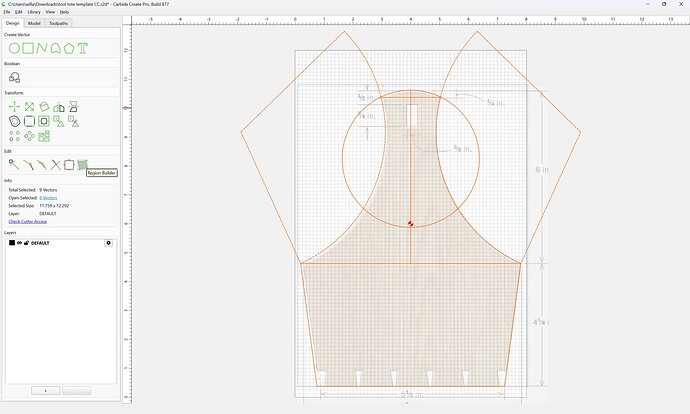This screenshot has width=690, height=414.
Task: Open DEFAULT layer color swatch
Action: 12,243
